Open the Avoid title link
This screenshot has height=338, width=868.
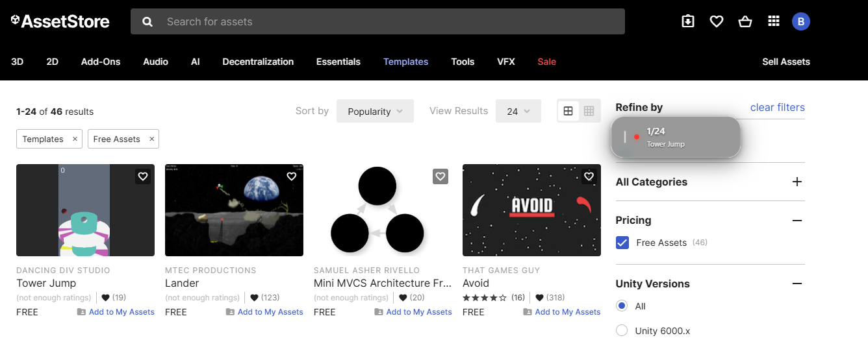click(x=476, y=283)
